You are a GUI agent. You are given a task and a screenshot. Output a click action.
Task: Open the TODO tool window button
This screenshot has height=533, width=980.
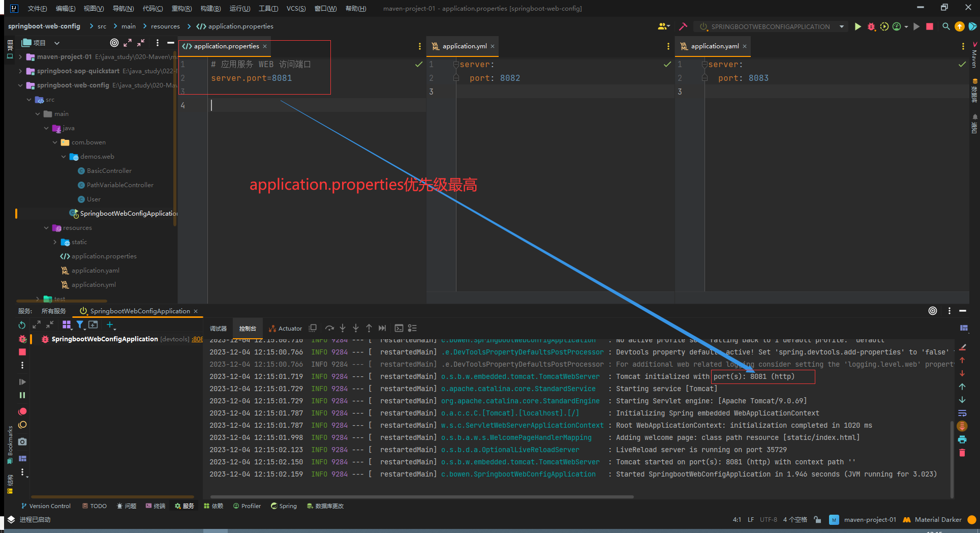tap(95, 506)
